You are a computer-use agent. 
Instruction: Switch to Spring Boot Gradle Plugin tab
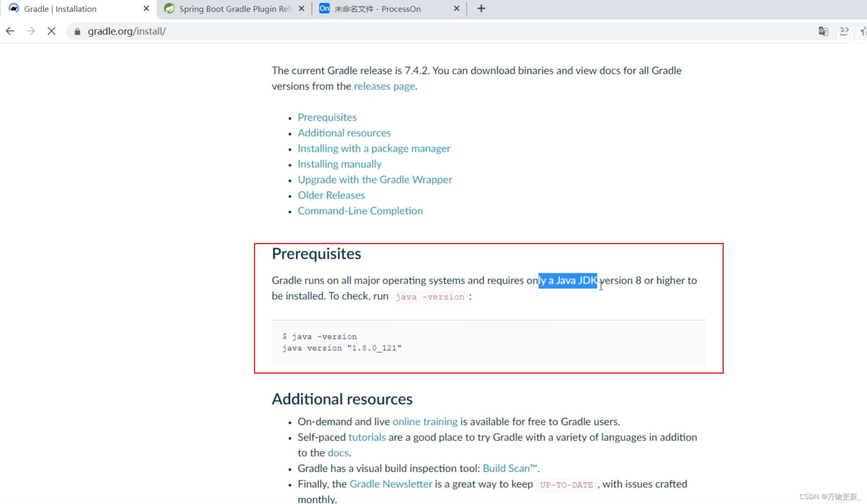(234, 9)
